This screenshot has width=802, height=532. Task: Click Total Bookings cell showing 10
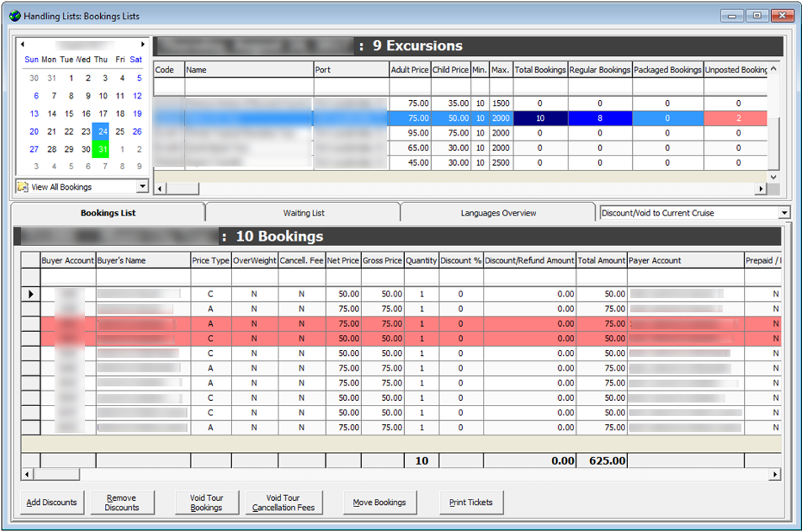click(540, 118)
